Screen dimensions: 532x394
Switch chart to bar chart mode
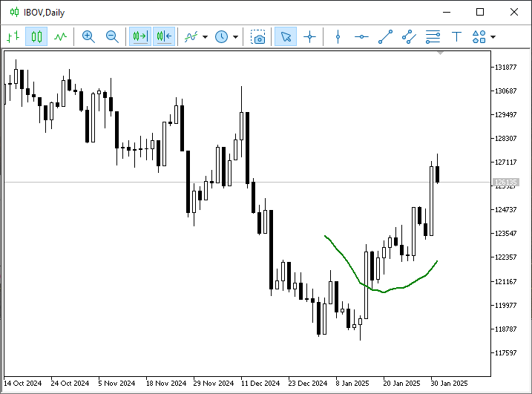13,36
